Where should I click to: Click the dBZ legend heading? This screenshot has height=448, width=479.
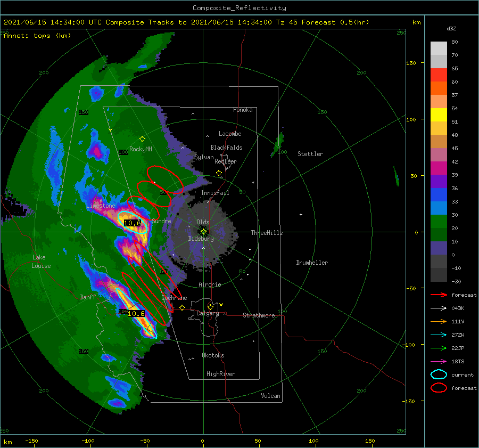coord(451,28)
